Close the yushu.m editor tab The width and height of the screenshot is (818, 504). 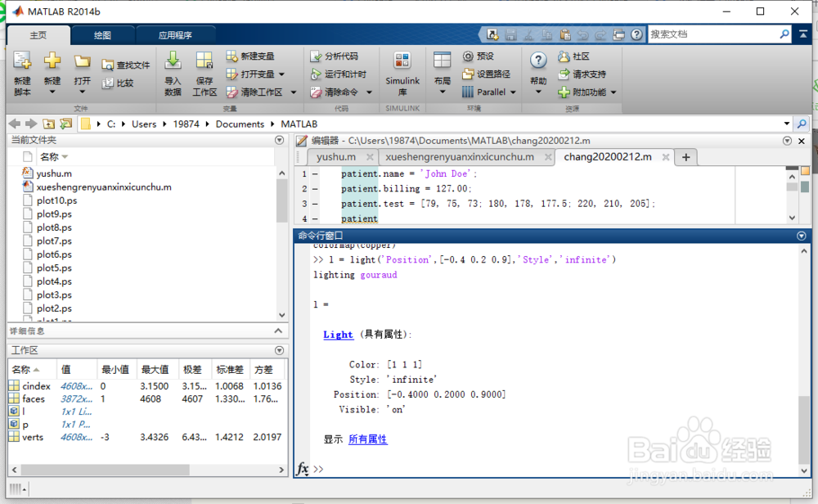tap(370, 157)
